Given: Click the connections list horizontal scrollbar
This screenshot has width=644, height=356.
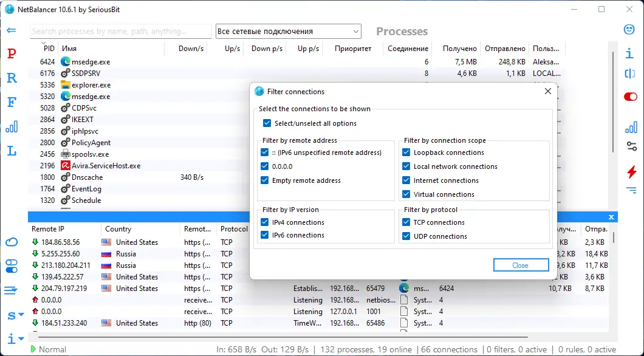Looking at the screenshot, I should point(283,337).
